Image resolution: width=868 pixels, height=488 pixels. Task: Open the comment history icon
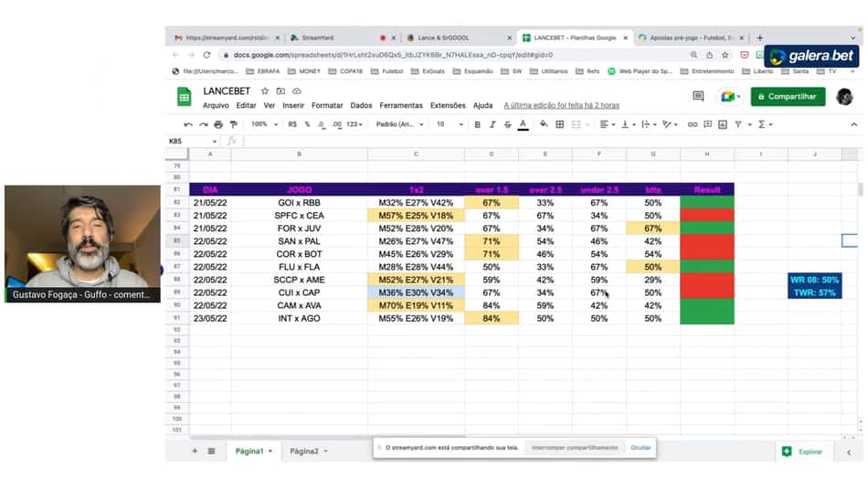coord(698,96)
